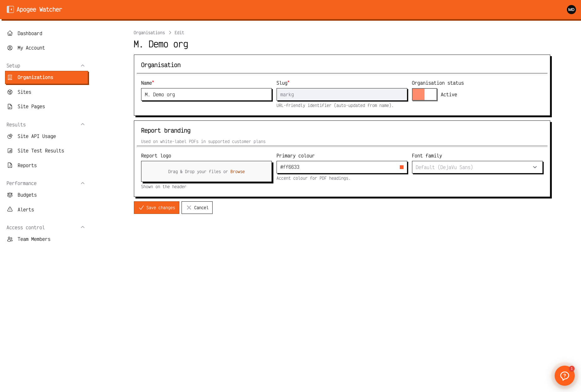This screenshot has height=392, width=581.
Task: Click the Alerts warning triangle icon
Action: click(x=10, y=209)
